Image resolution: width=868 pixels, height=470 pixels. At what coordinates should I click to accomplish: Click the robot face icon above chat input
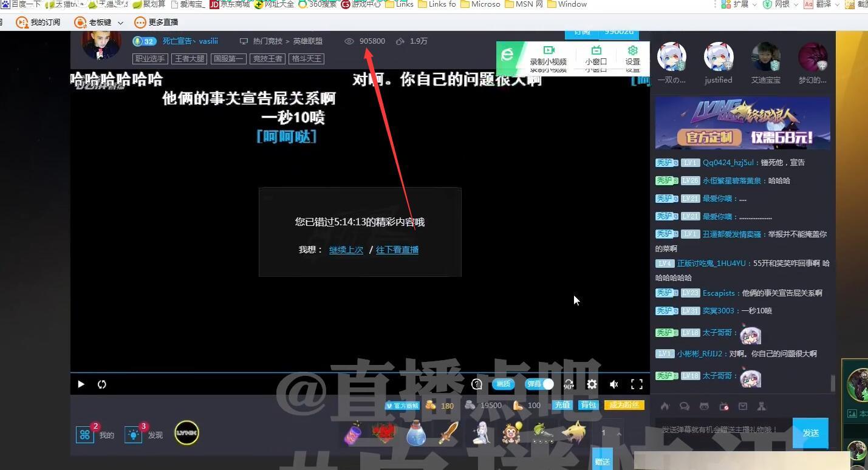(704, 406)
